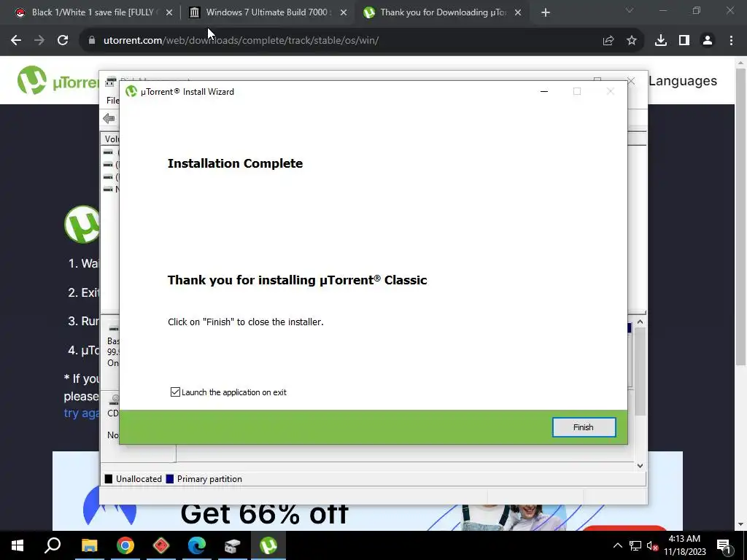Go forward in browser history
This screenshot has width=747, height=560.
pos(39,41)
